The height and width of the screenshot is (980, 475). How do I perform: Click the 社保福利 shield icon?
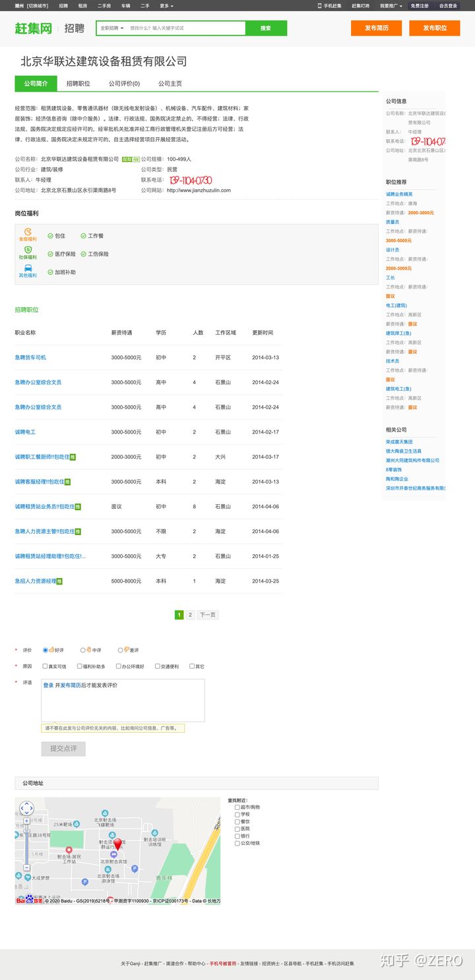28,250
